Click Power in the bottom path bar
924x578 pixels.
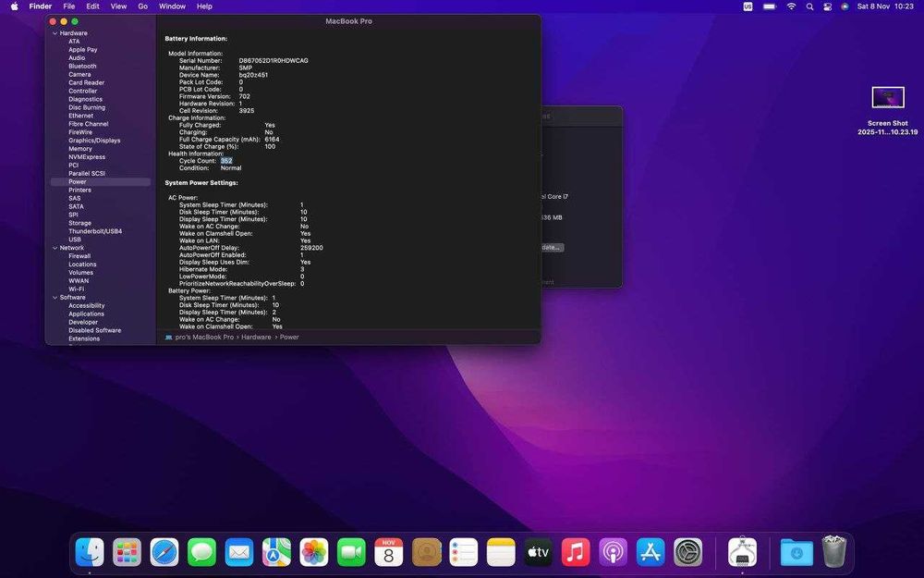point(289,338)
